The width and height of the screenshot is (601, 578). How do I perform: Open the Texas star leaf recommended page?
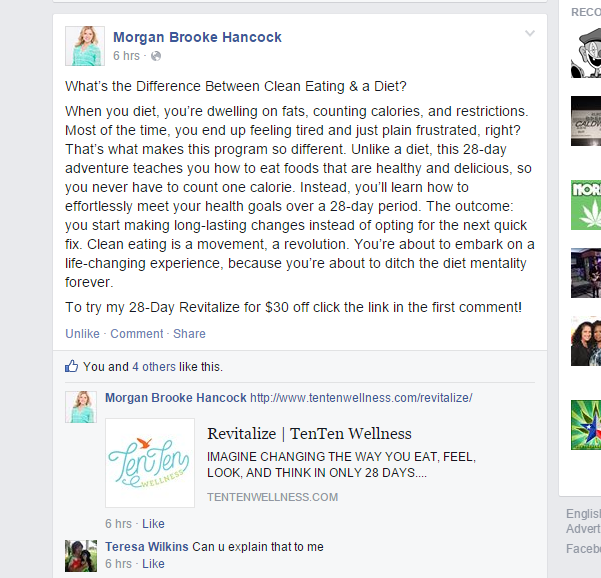tap(586, 425)
